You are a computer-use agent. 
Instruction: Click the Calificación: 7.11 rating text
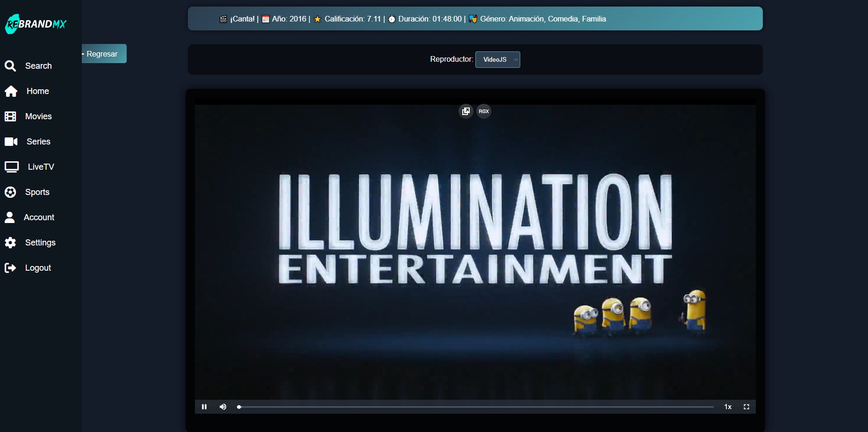click(x=353, y=19)
